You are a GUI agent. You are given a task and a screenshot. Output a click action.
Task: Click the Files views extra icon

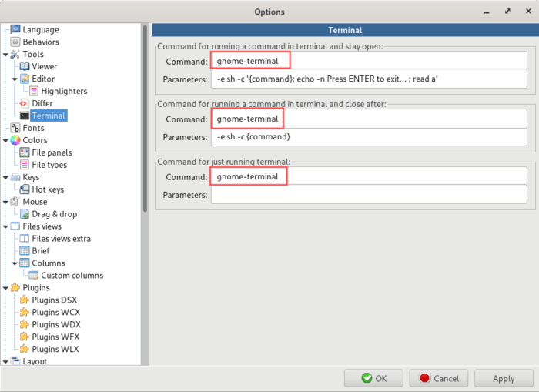(25, 238)
